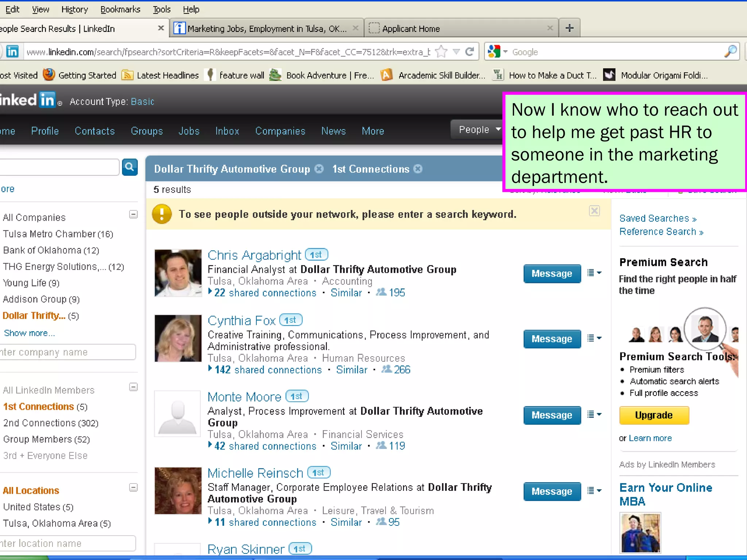The height and width of the screenshot is (560, 747).
Task: Open the History menu
Action: click(x=75, y=9)
